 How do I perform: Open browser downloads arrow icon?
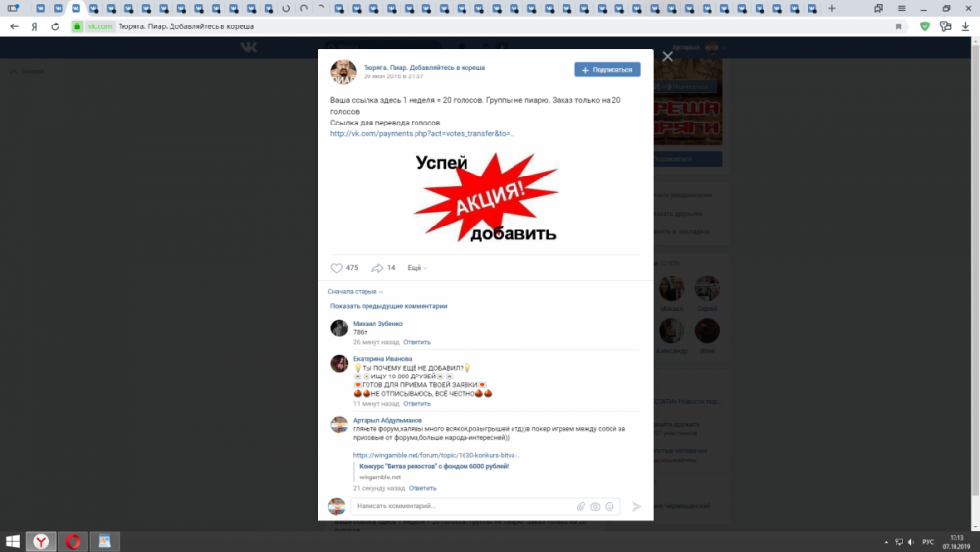click(x=965, y=26)
